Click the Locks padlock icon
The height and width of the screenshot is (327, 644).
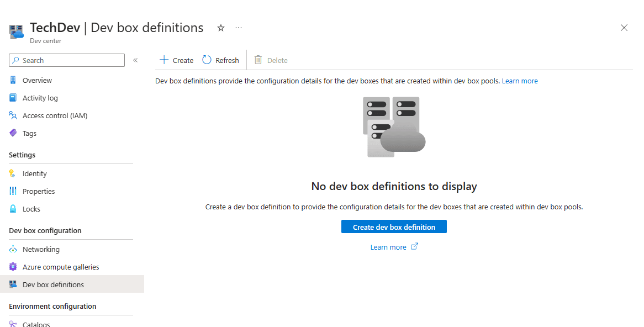pos(13,209)
